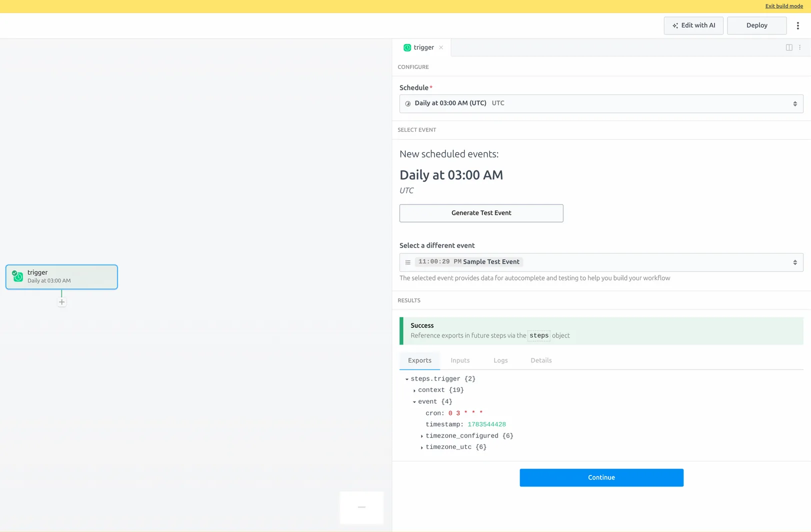Open the vertical dots menu beside Deploy
This screenshot has height=532, width=811.
tap(797, 25)
